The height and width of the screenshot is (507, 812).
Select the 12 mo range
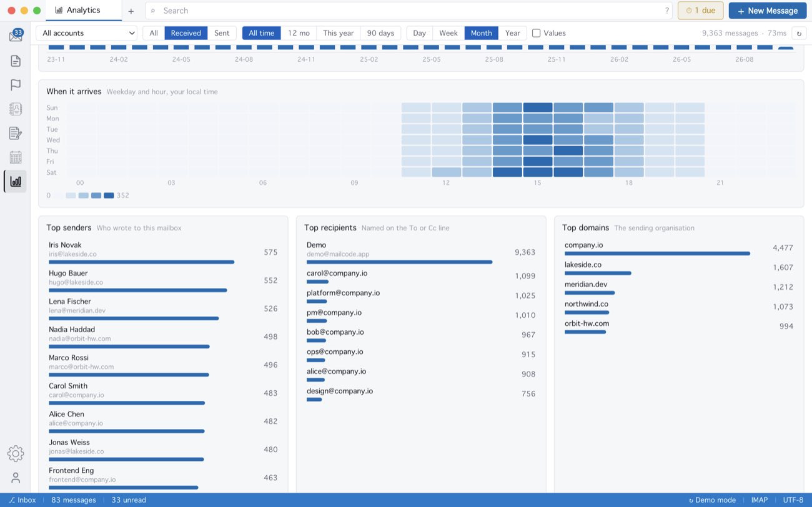[x=299, y=33]
